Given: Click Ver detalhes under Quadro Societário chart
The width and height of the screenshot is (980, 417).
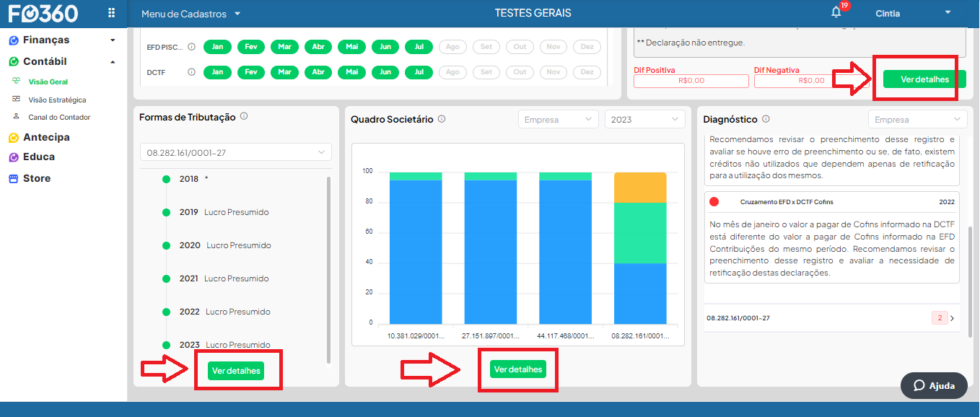Looking at the screenshot, I should (517, 369).
